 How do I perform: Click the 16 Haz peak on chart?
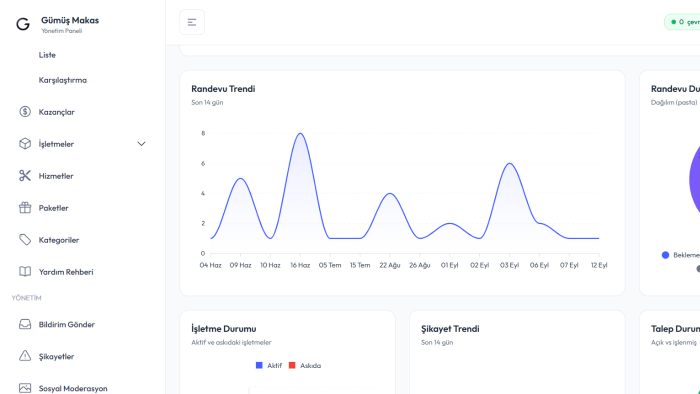point(300,133)
